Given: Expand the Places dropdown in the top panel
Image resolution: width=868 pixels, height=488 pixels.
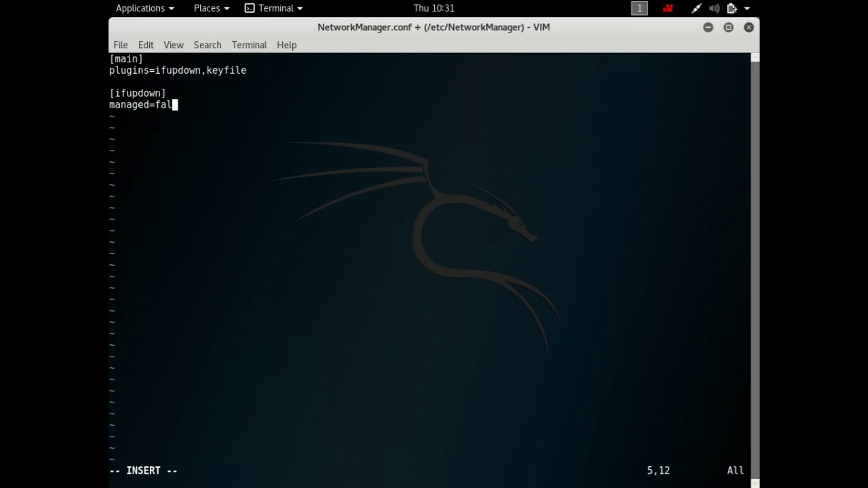Looking at the screenshot, I should click(x=212, y=8).
